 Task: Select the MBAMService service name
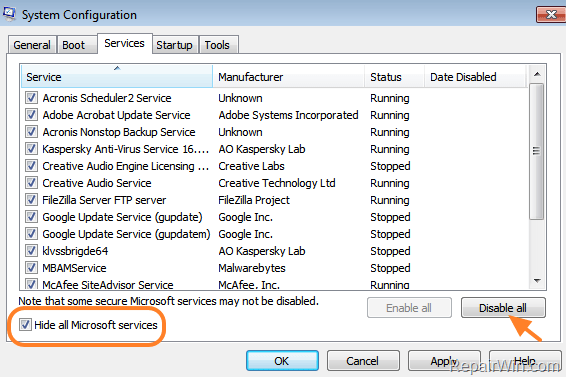click(x=74, y=268)
